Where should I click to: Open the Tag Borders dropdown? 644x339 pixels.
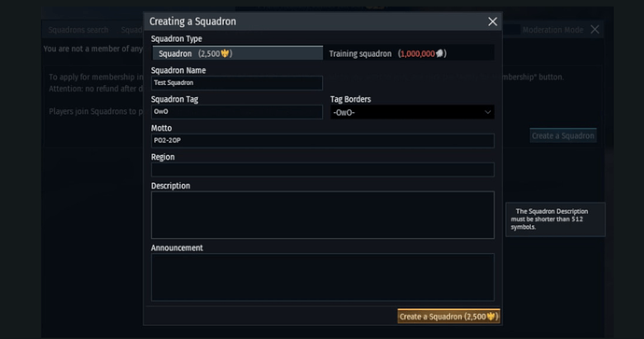[413, 112]
